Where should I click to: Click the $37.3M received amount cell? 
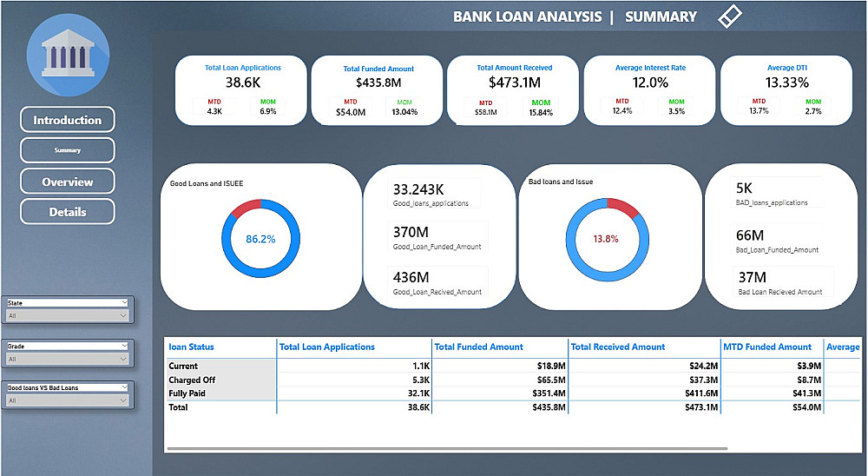[703, 380]
